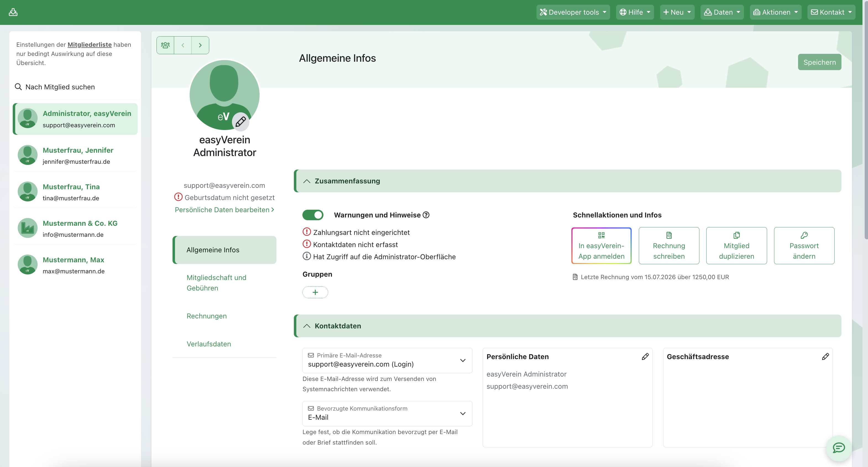Select member Musterfrau, Tina

(x=75, y=191)
